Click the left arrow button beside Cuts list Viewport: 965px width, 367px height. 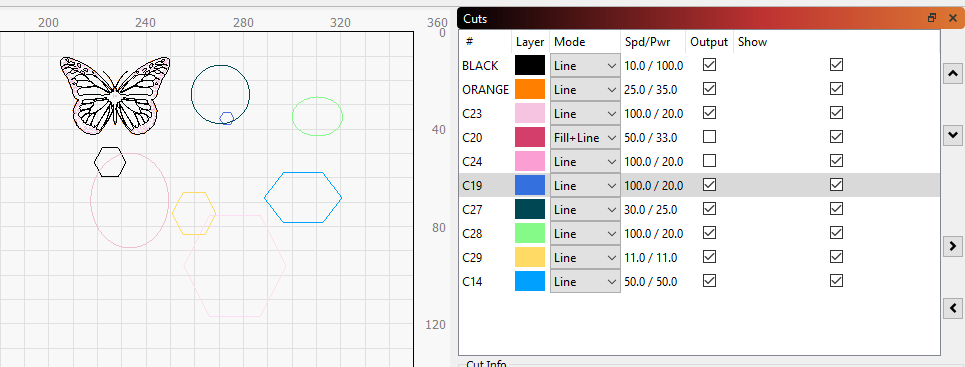tap(953, 308)
